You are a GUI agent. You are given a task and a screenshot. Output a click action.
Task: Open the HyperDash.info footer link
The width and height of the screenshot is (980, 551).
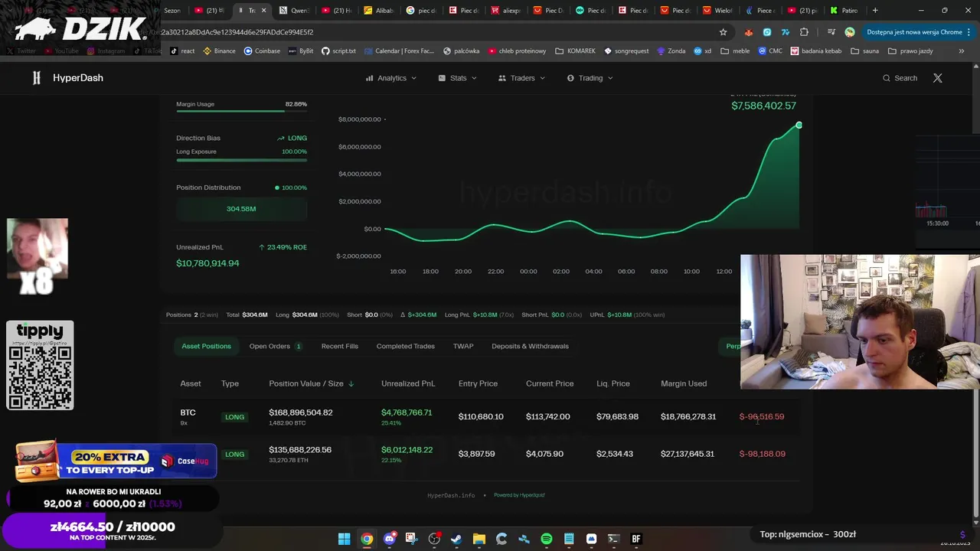click(451, 495)
